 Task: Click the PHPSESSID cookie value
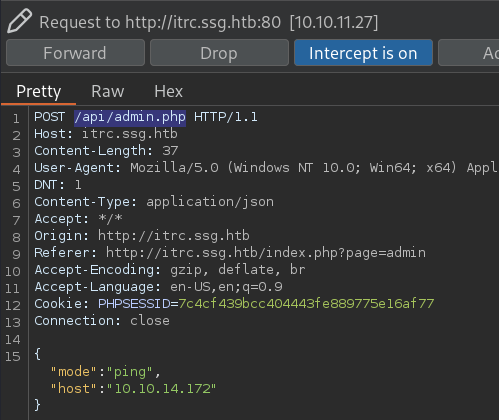click(306, 304)
